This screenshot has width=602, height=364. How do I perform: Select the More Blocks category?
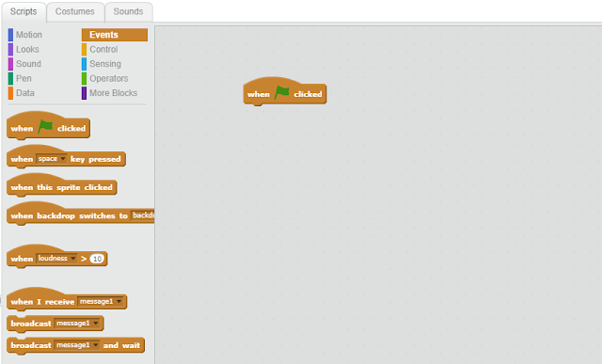coord(109,93)
